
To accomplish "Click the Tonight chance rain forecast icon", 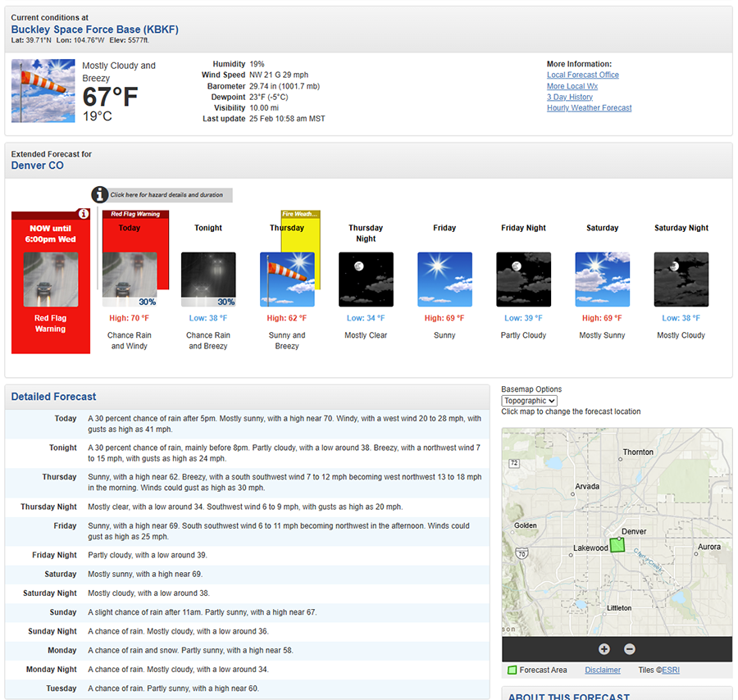I will tap(208, 280).
